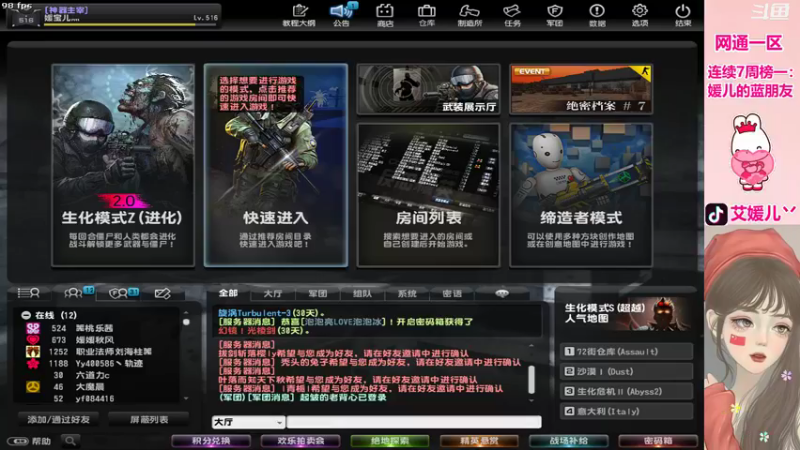Click the yellow experience progress bar under player name
Image resolution: width=800 pixels, height=450 pixels.
pos(131,24)
